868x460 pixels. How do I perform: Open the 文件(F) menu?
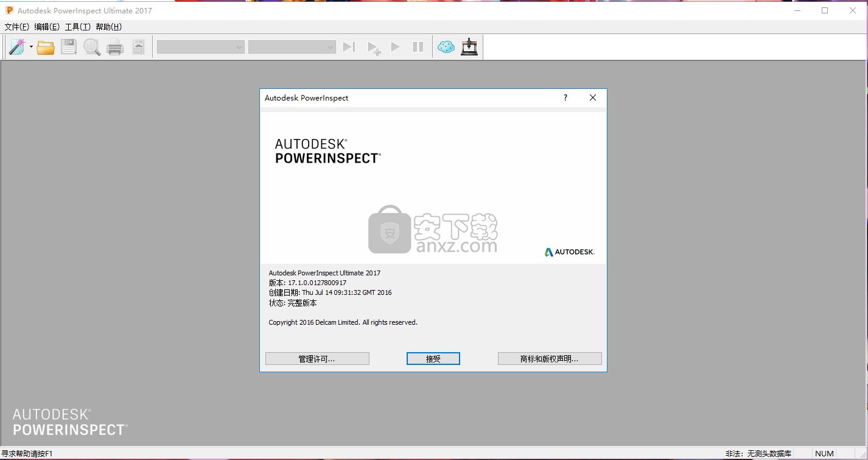[17, 27]
